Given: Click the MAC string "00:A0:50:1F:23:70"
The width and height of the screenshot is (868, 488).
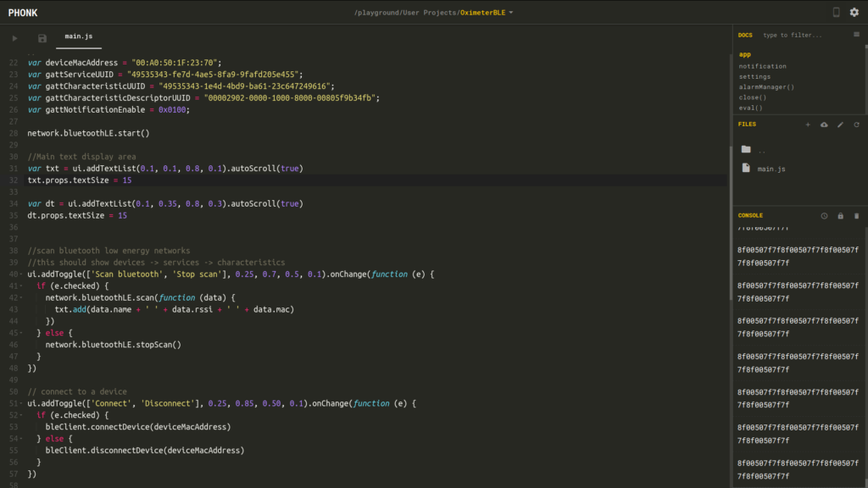Looking at the screenshot, I should point(175,63).
